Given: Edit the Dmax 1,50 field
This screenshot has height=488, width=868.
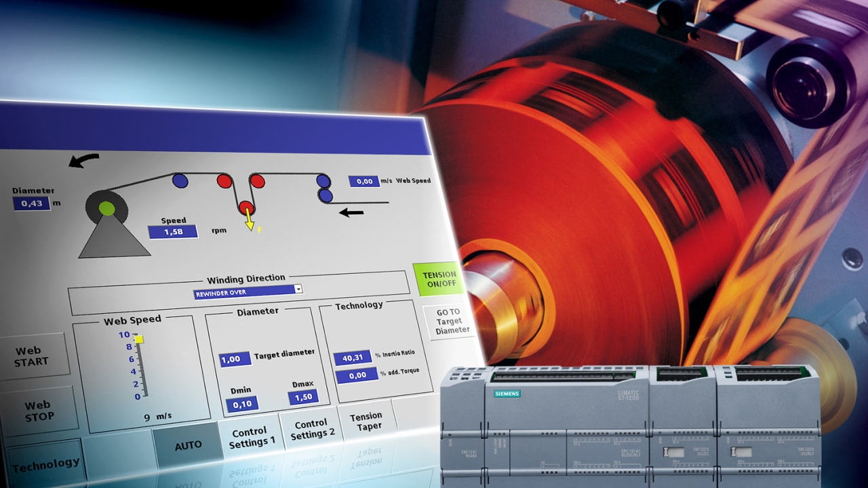Looking at the screenshot, I should coord(303,397).
